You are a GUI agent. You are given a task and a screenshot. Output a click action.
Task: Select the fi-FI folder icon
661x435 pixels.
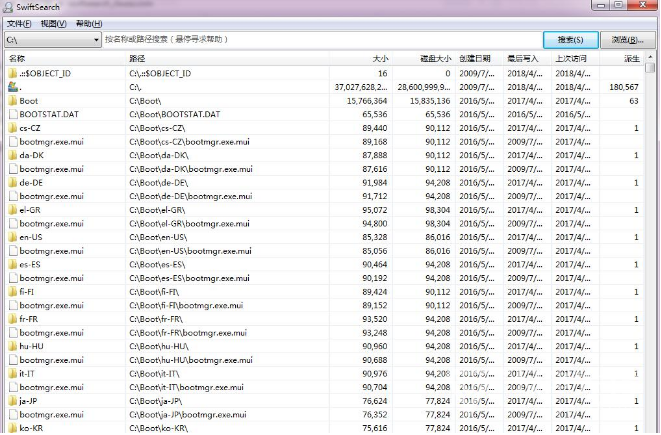(13, 292)
